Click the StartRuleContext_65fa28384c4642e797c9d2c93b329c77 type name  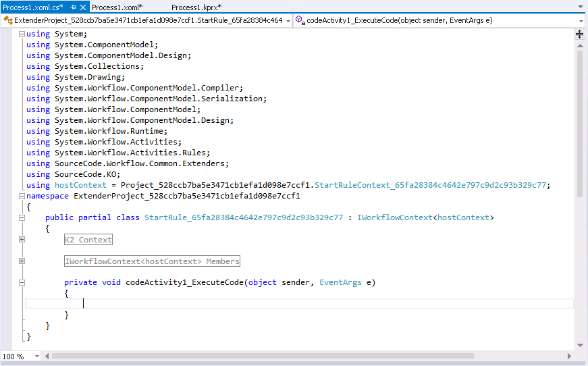point(430,185)
